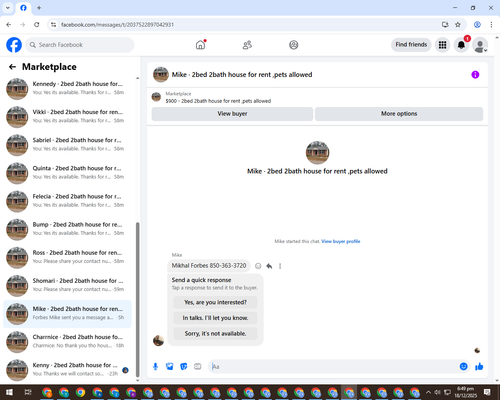Click the View buyer button
The height and width of the screenshot is (400, 500).
tap(232, 114)
